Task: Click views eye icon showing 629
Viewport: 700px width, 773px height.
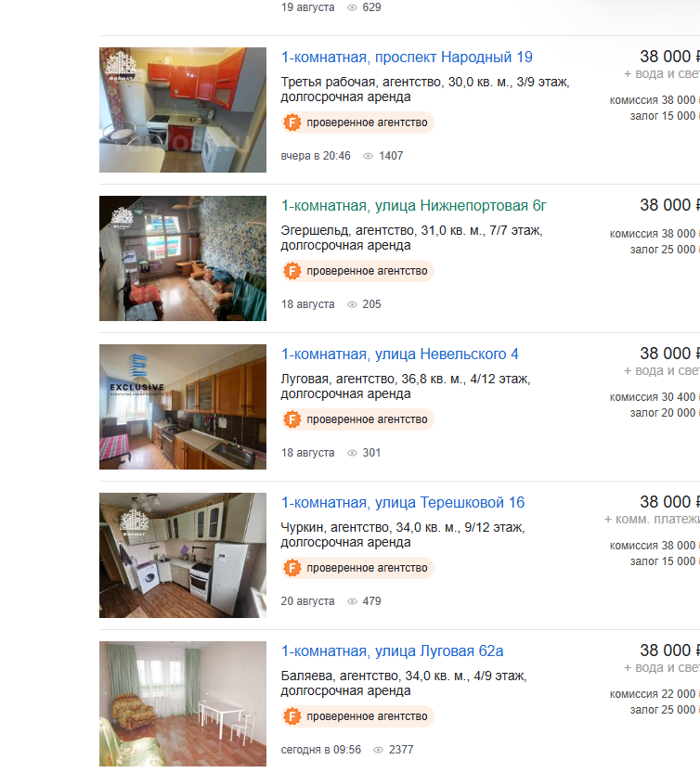Action: click(x=352, y=7)
